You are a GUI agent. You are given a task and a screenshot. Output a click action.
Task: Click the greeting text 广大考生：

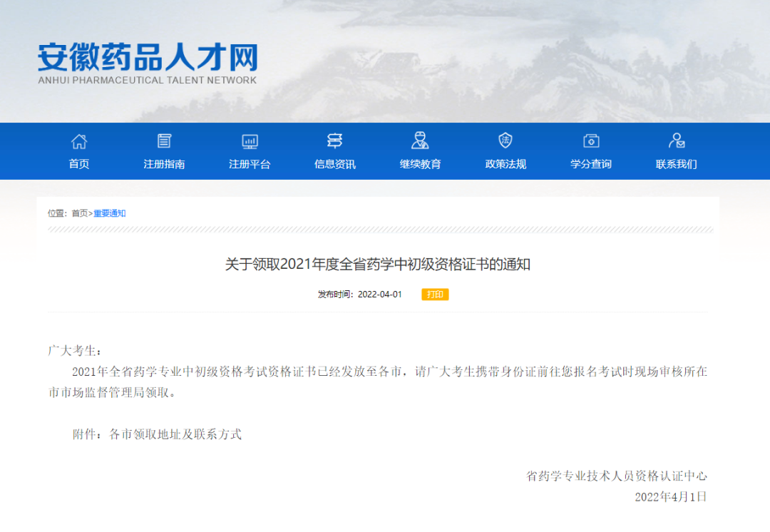coord(75,351)
